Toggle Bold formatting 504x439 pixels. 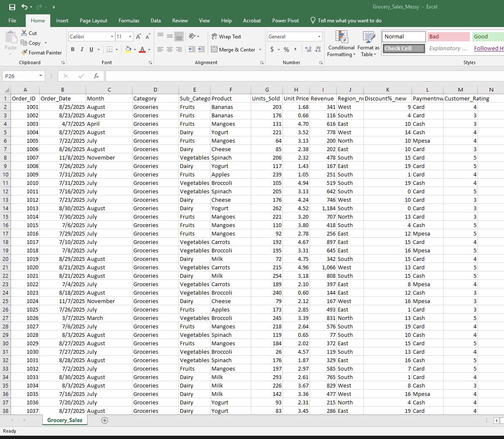click(73, 49)
